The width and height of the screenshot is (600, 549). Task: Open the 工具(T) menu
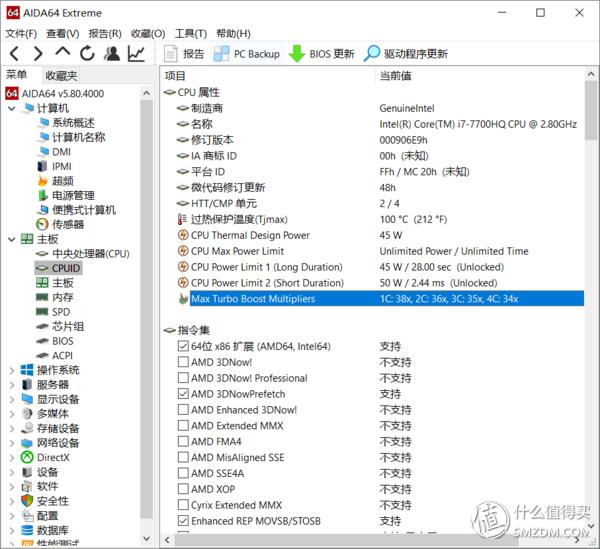(x=191, y=34)
